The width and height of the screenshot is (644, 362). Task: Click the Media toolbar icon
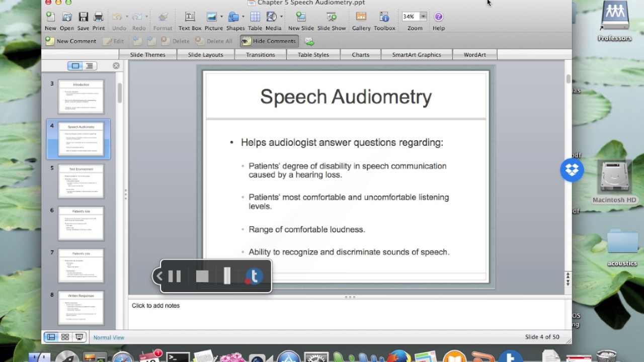click(x=272, y=17)
